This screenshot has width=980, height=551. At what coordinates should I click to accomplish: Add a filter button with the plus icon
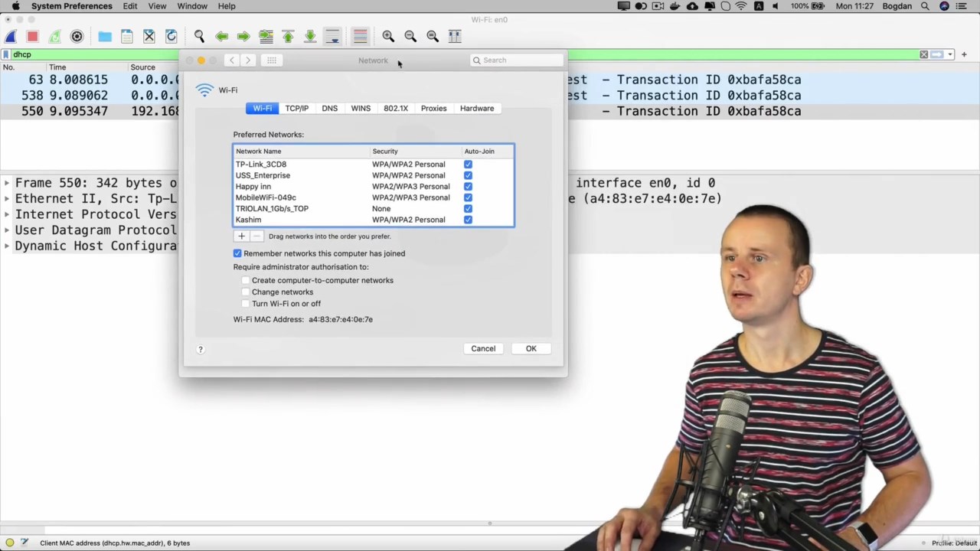coord(964,54)
